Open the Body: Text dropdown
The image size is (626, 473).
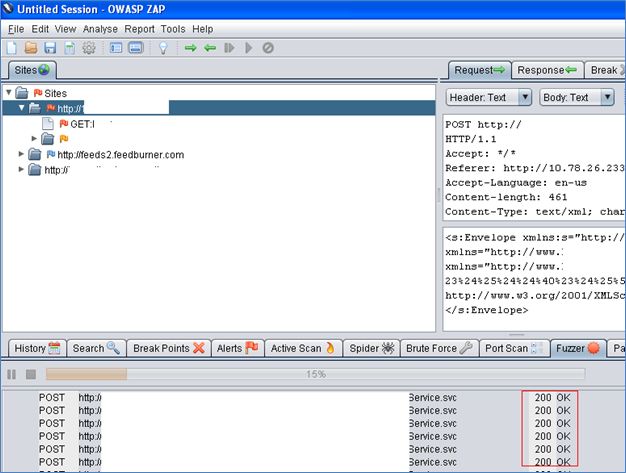point(576,97)
